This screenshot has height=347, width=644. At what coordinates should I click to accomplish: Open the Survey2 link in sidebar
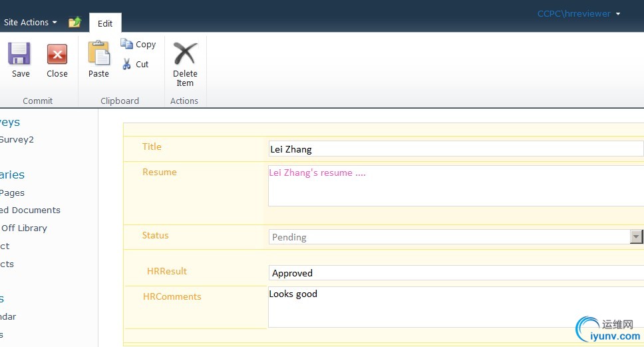coord(17,139)
